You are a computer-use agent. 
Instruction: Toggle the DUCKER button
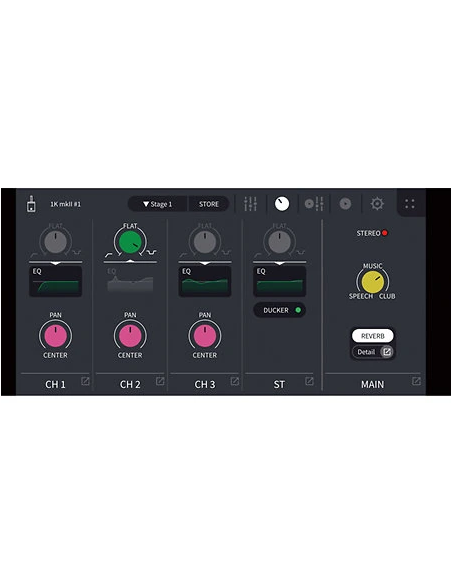coord(279,310)
